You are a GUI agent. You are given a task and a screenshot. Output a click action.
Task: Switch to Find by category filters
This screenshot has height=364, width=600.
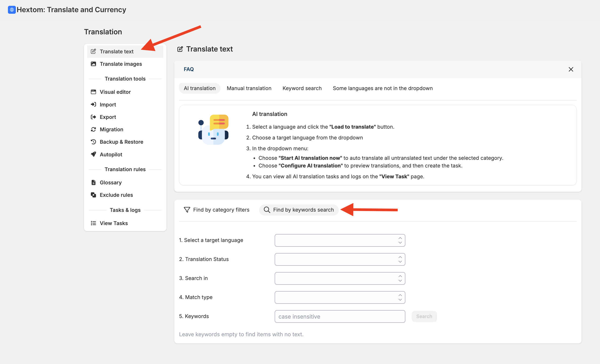pyautogui.click(x=217, y=210)
